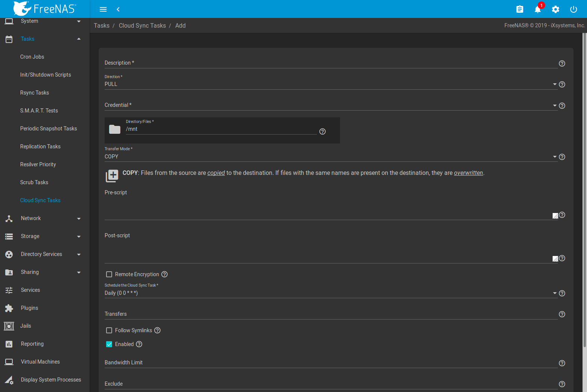Image resolution: width=587 pixels, height=392 pixels.
Task: Open Periodic Snapshot Tasks
Action: (x=49, y=129)
